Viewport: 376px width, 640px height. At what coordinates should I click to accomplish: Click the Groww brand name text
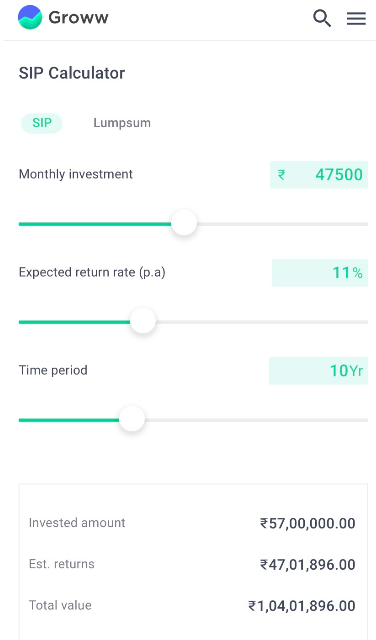pos(78,18)
